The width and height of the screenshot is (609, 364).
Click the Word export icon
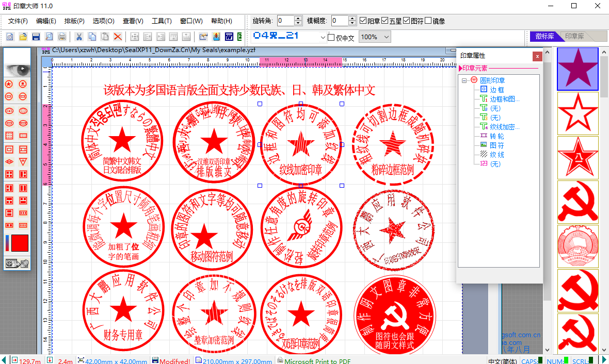click(x=229, y=37)
